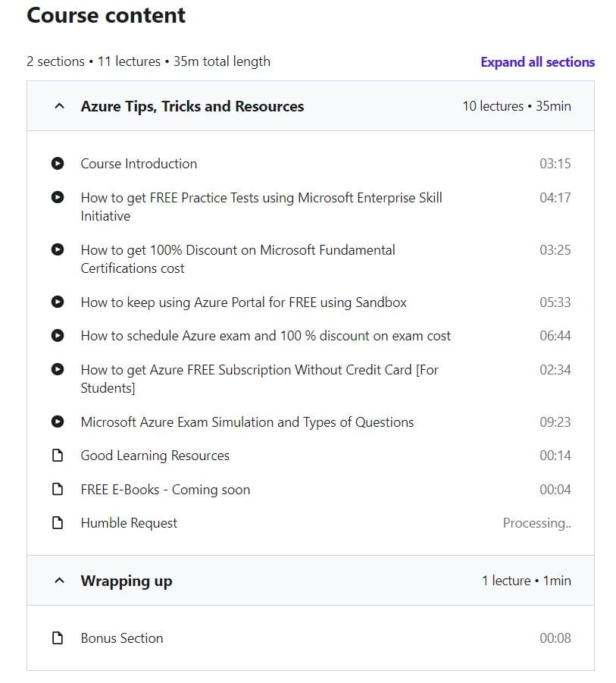Collapse the Azure Tips, Tricks and Resources chevron
The image size is (616, 683).
tap(60, 106)
